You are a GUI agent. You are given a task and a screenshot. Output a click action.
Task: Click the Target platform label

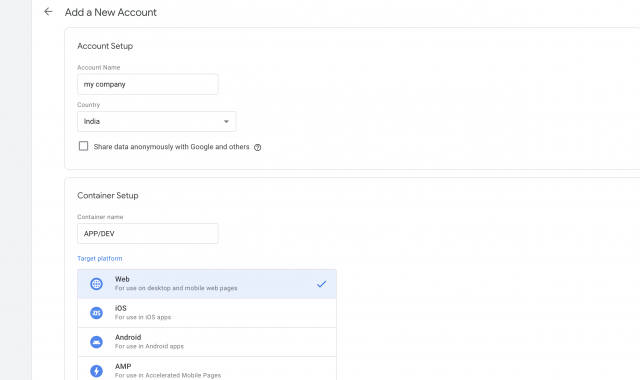[x=100, y=258]
